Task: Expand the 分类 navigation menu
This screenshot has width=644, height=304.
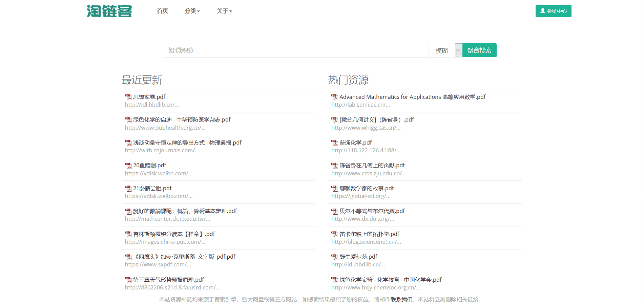Action: pos(192,11)
